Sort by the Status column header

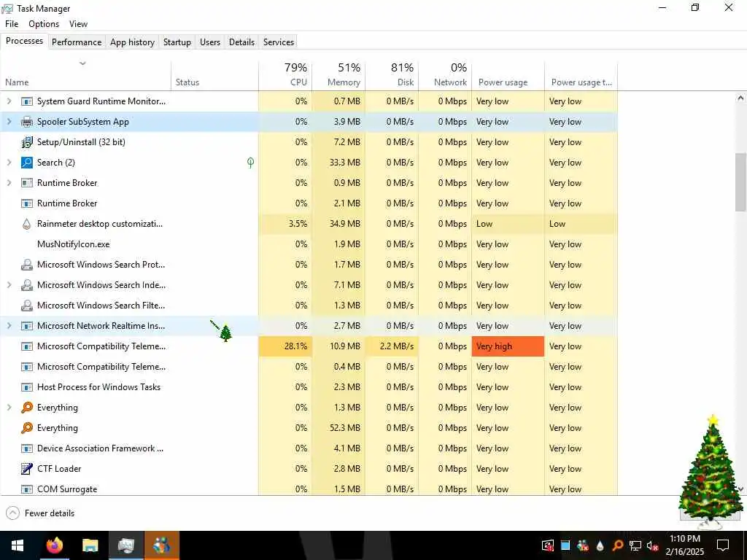point(215,75)
